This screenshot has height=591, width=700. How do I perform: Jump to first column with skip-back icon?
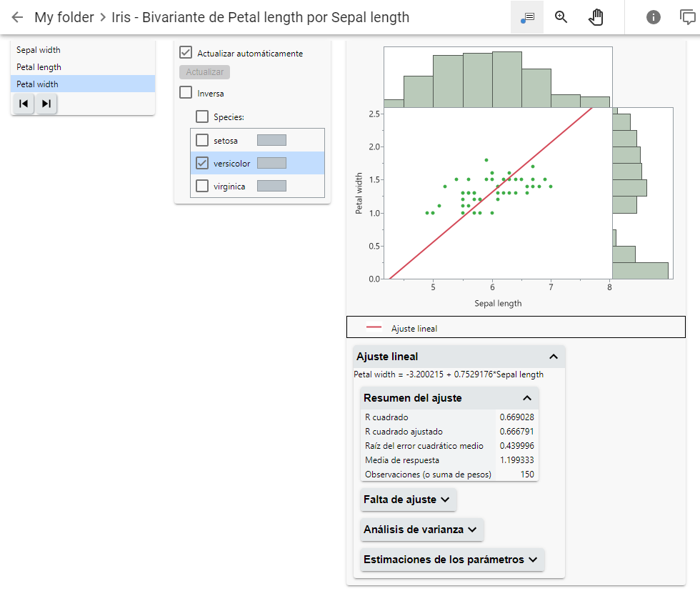point(24,104)
